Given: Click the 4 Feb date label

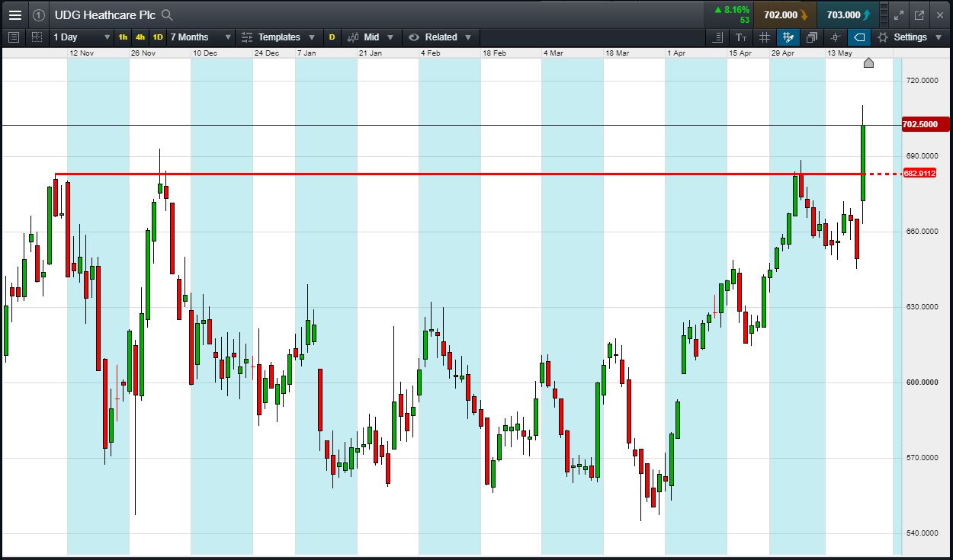Looking at the screenshot, I should click(431, 53).
